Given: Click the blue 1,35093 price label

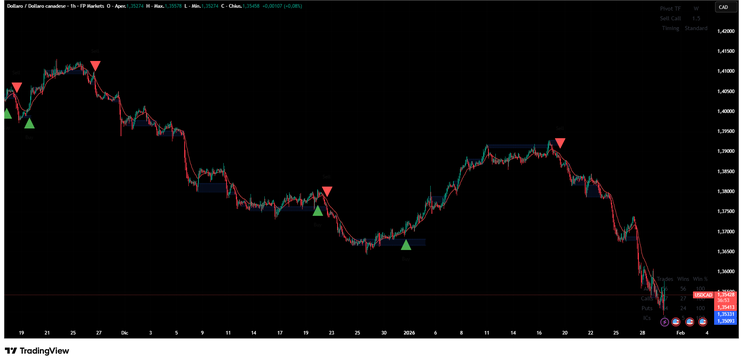Looking at the screenshot, I should [725, 321].
